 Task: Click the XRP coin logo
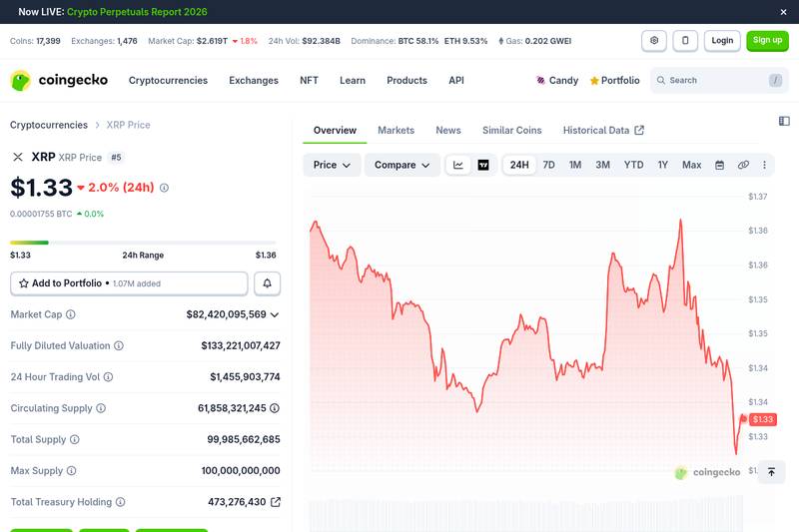18,157
